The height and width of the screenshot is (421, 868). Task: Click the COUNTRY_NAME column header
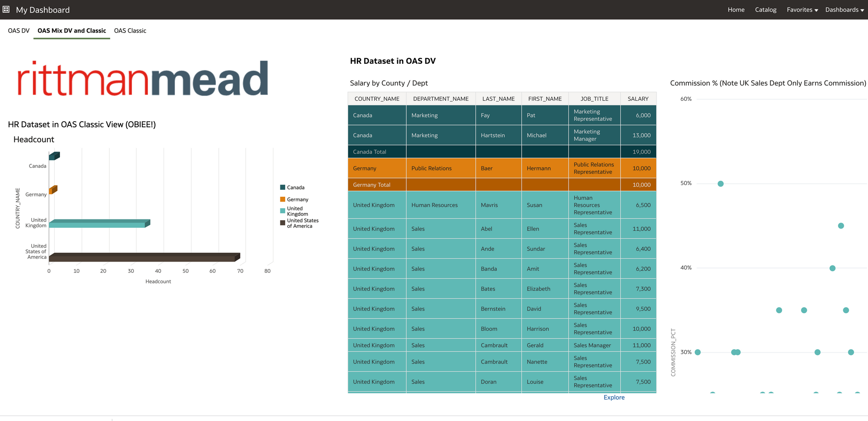pos(377,99)
